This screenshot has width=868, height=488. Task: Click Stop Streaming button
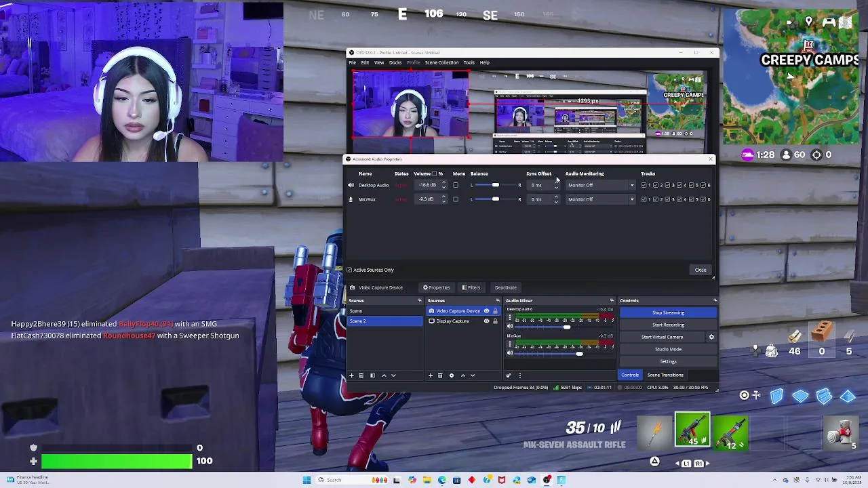click(668, 312)
